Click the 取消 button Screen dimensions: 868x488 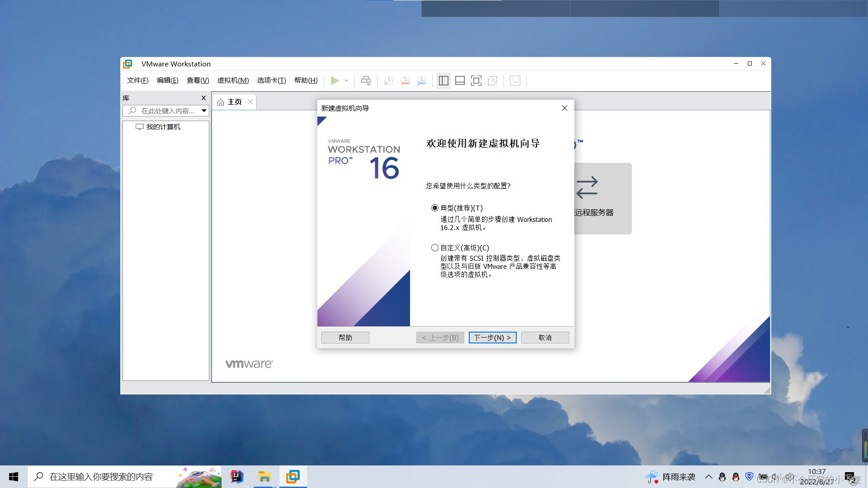(545, 338)
